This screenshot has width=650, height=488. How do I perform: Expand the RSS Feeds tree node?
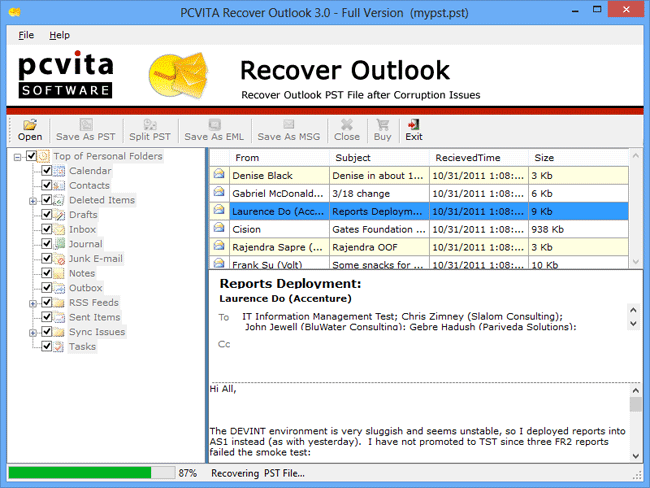point(33,303)
